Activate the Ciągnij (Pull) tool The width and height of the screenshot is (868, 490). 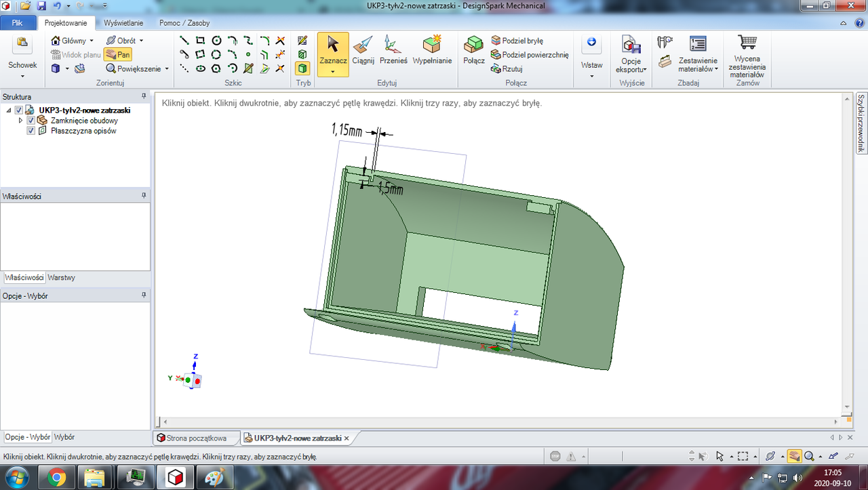pos(363,49)
